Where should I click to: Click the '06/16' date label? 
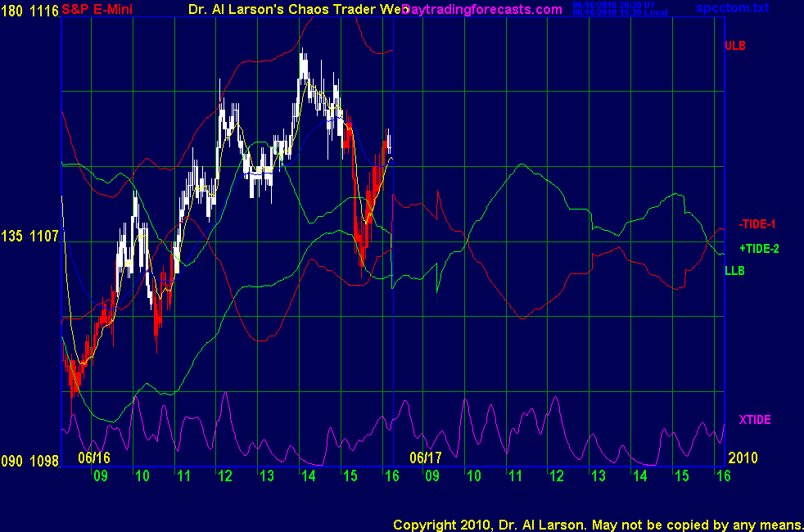[94, 458]
